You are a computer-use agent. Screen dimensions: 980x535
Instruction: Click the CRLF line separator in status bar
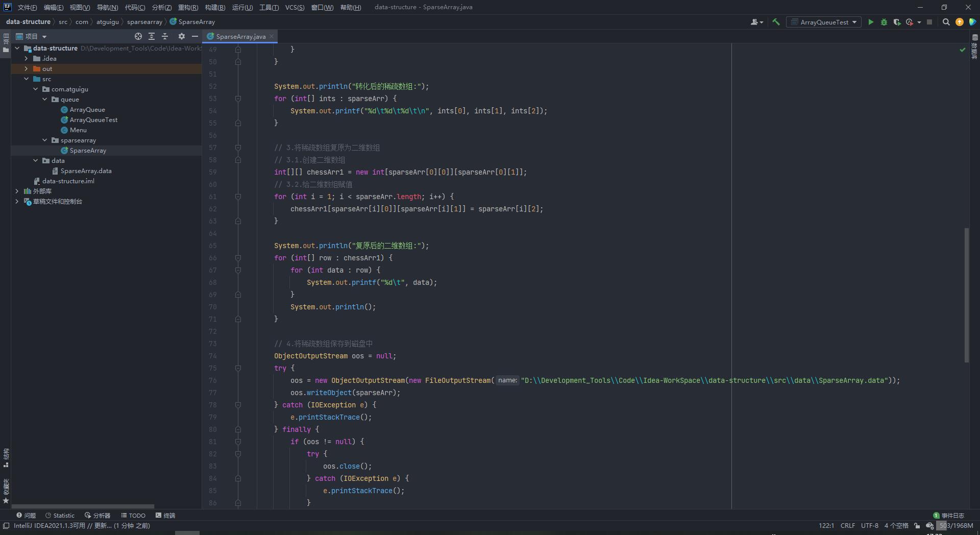point(848,525)
